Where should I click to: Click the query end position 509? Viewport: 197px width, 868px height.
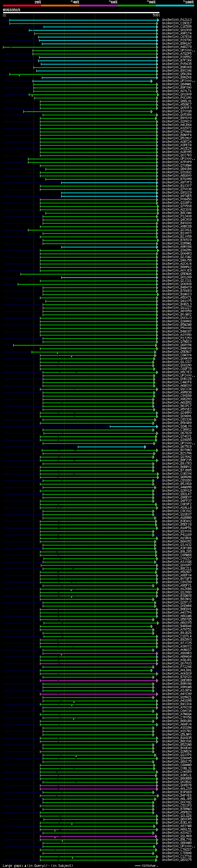(x=155, y=15)
